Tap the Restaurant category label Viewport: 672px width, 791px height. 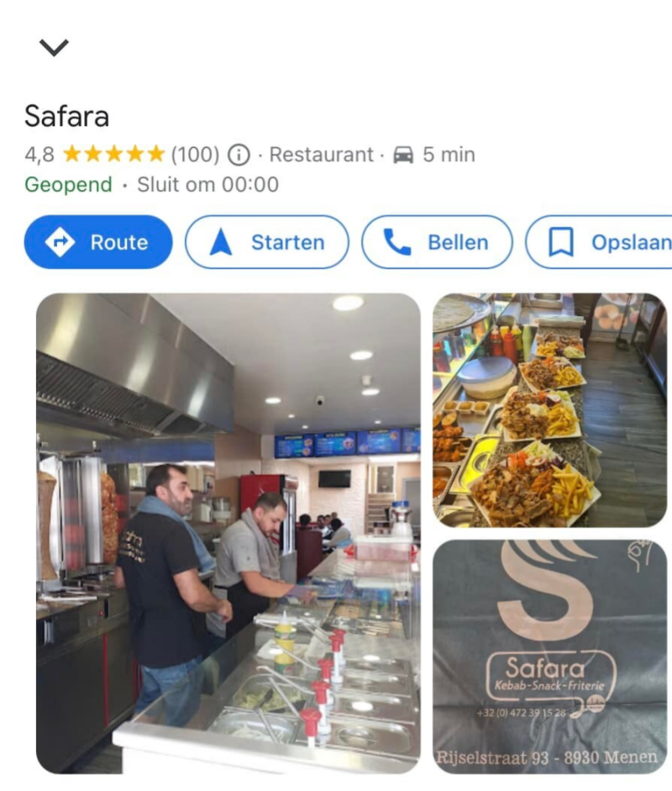point(321,155)
